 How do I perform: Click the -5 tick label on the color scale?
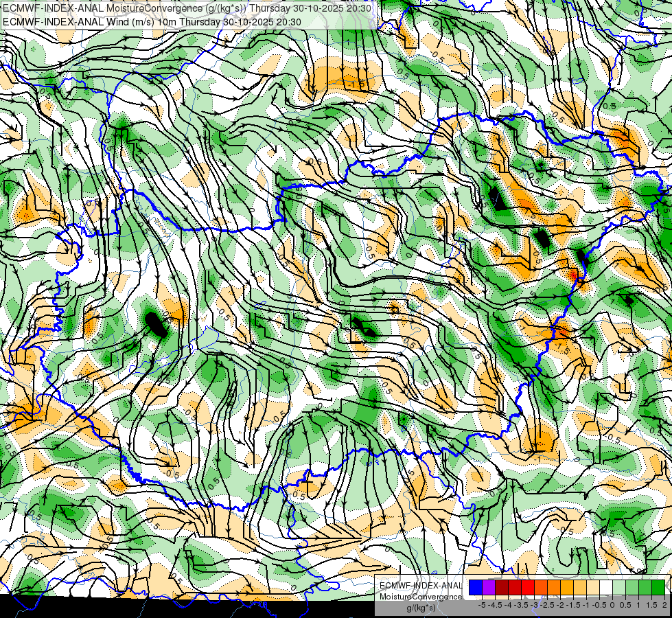(x=482, y=605)
